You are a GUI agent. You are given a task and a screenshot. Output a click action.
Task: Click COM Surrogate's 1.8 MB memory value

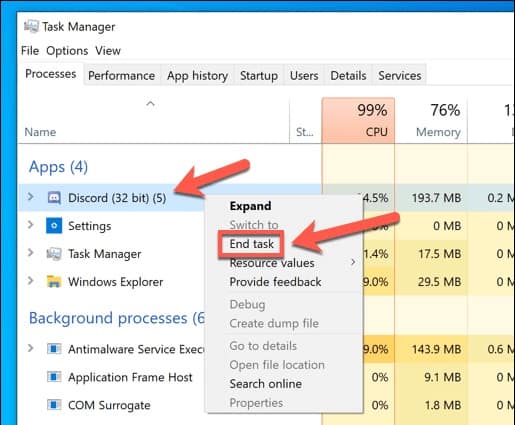pyautogui.click(x=443, y=405)
